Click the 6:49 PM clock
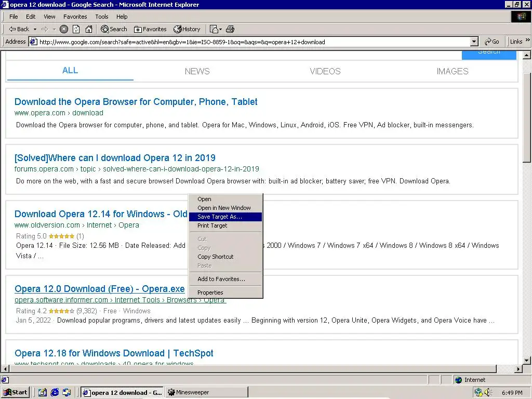This screenshot has height=399, width=532. click(x=512, y=393)
